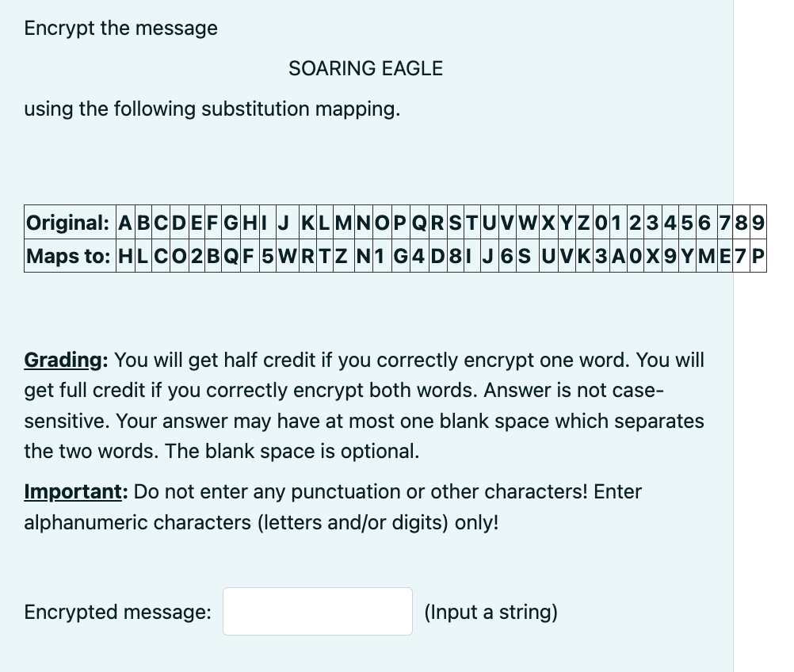Screen dimensions: 794x672
Task: Click the underlined Important heading
Action: click(72, 491)
